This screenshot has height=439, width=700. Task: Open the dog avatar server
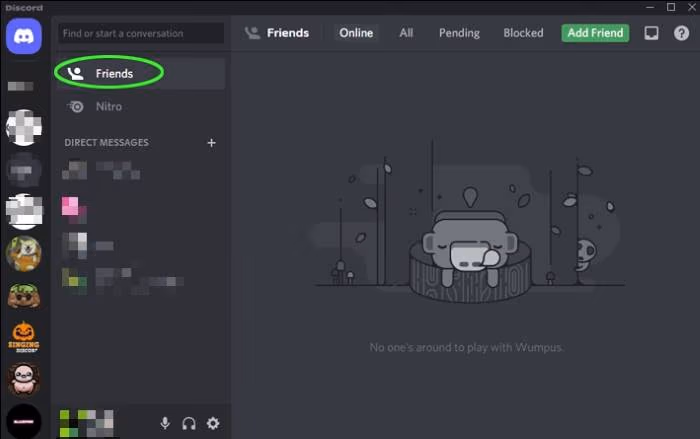[x=24, y=254]
